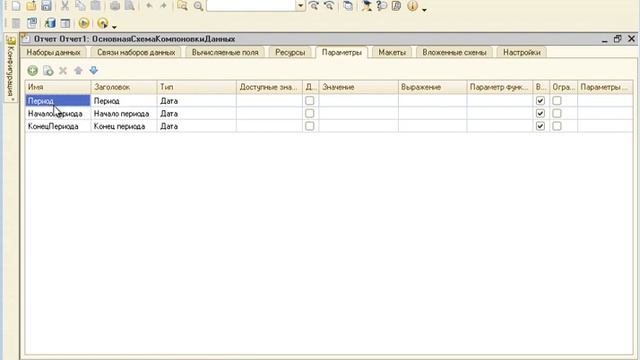The height and width of the screenshot is (360, 640).
Task: Open Print preview icon
Action: (x=130, y=6)
